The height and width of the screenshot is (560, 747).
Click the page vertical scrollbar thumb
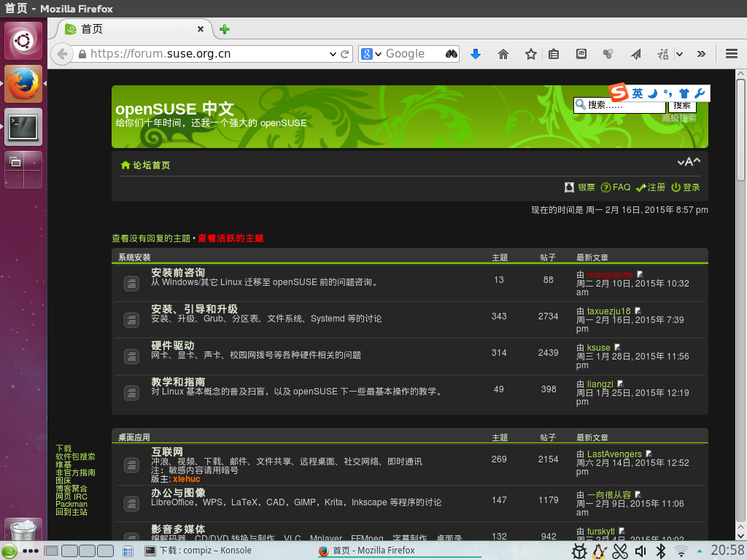[740, 130]
